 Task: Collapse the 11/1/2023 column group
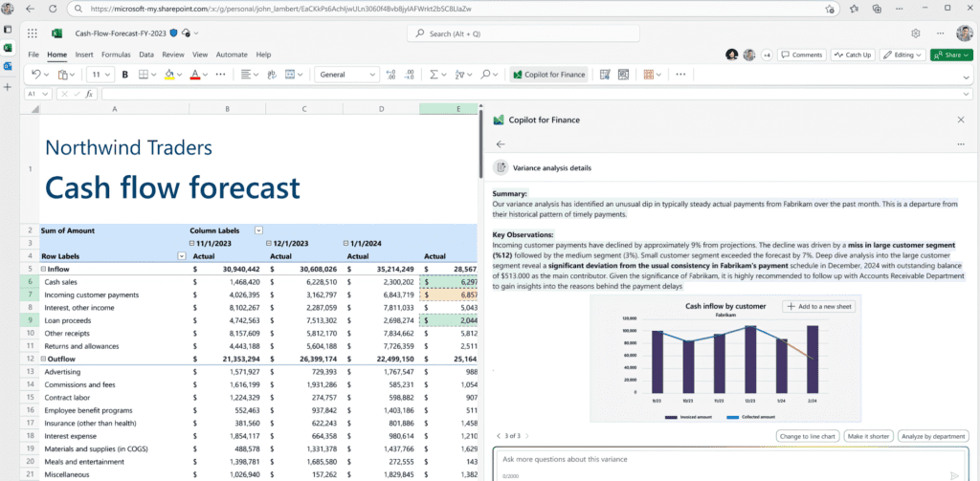(x=192, y=244)
